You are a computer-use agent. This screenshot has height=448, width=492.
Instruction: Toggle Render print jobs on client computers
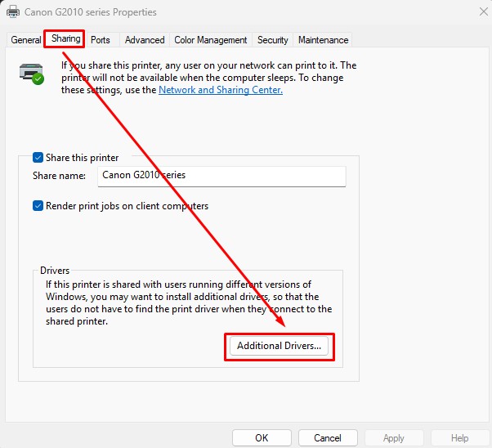click(x=38, y=206)
